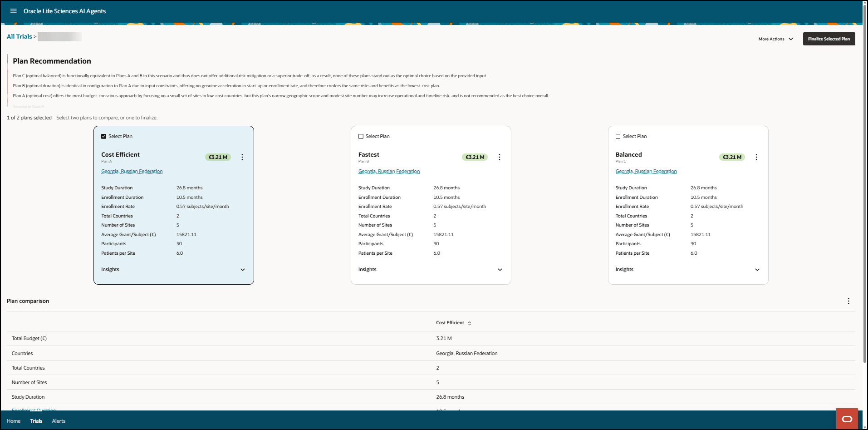Image resolution: width=868 pixels, height=430 pixels.
Task: Open the hamburger navigation menu
Action: 14,11
